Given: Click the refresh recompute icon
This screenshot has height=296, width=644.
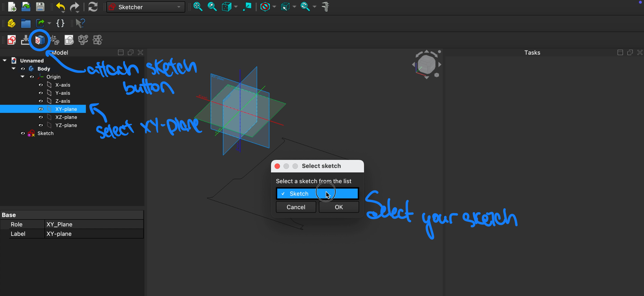Looking at the screenshot, I should pyautogui.click(x=93, y=7).
